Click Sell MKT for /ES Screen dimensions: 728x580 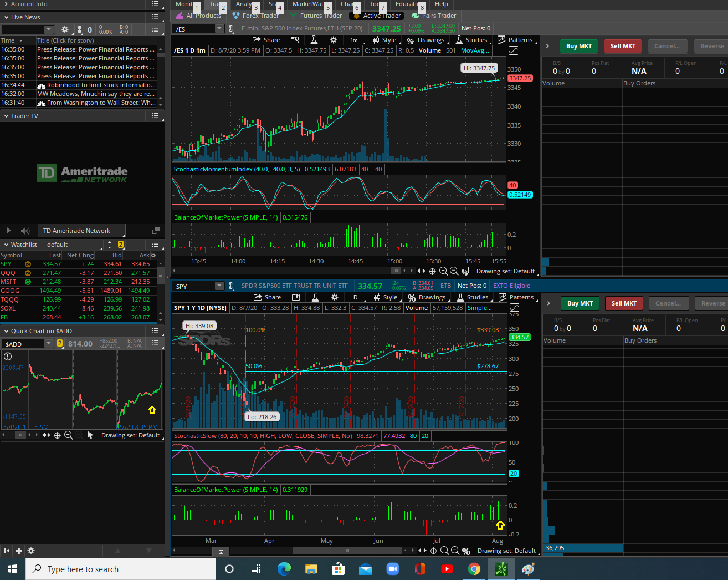(x=623, y=46)
